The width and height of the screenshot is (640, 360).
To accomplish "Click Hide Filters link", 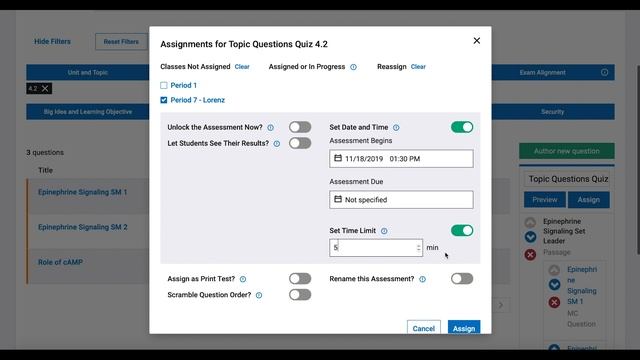I will click(x=52, y=42).
